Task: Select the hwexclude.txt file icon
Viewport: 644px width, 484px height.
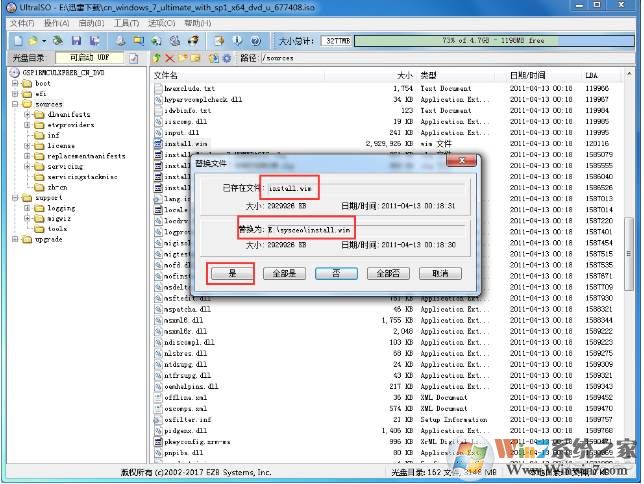Action: click(x=158, y=88)
